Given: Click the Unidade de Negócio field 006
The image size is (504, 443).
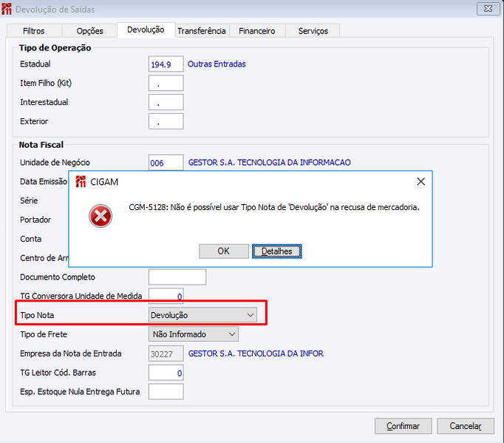Looking at the screenshot, I should 166,163.
